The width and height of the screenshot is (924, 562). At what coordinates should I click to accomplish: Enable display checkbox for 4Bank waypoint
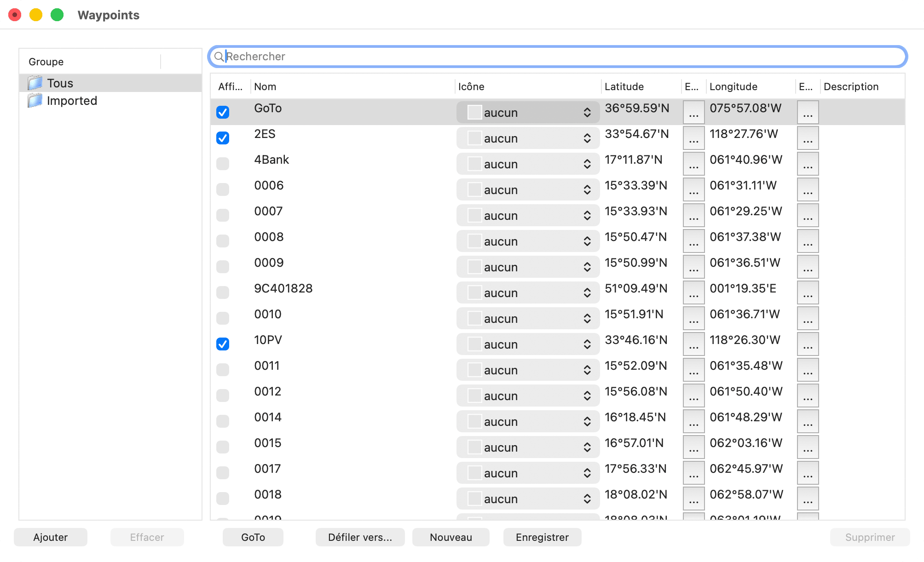pyautogui.click(x=223, y=164)
